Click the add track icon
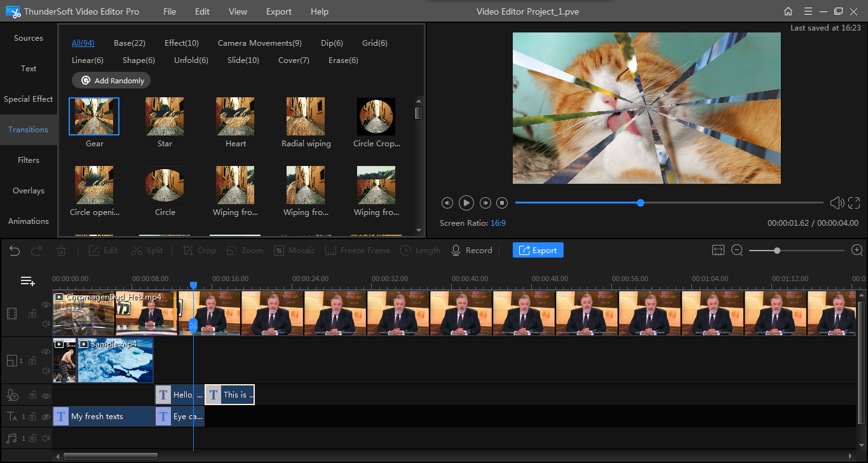868x463 pixels. coord(27,281)
